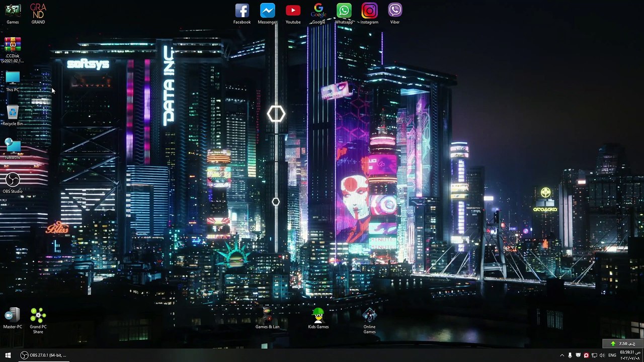Open the Kids Games shortcut
The width and height of the screenshot is (644, 362).
pos(318,319)
